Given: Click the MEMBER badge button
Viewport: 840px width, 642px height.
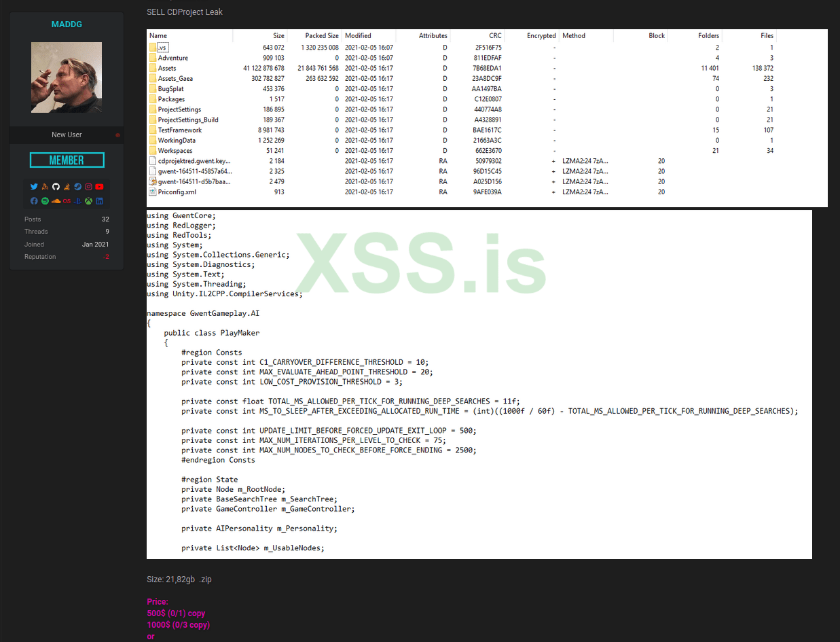Looking at the screenshot, I should pos(67,160).
